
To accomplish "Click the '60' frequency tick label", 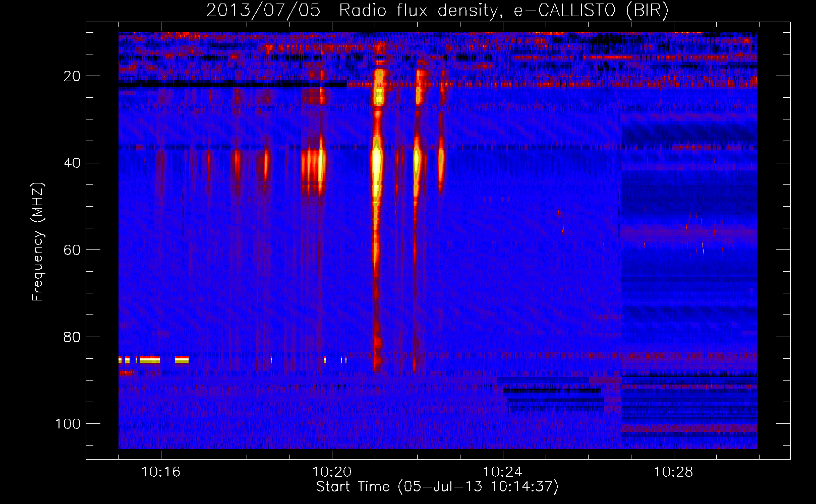I will click(73, 250).
